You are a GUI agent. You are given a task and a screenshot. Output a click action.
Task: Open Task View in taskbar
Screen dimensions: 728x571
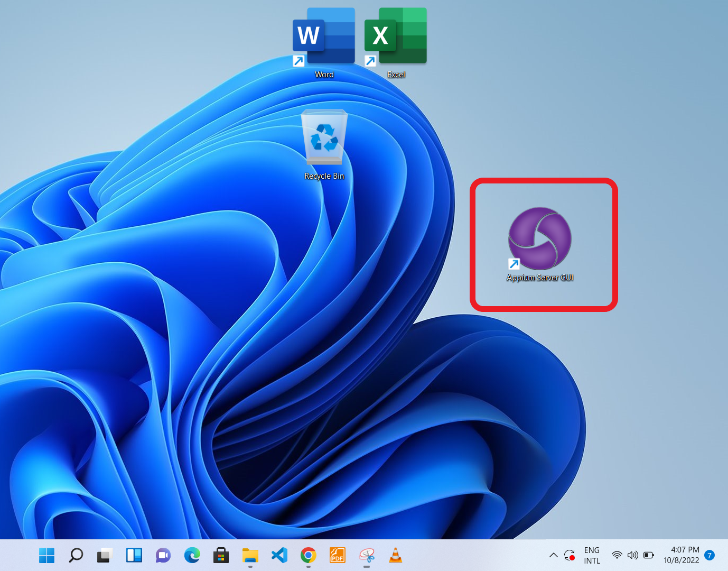105,555
